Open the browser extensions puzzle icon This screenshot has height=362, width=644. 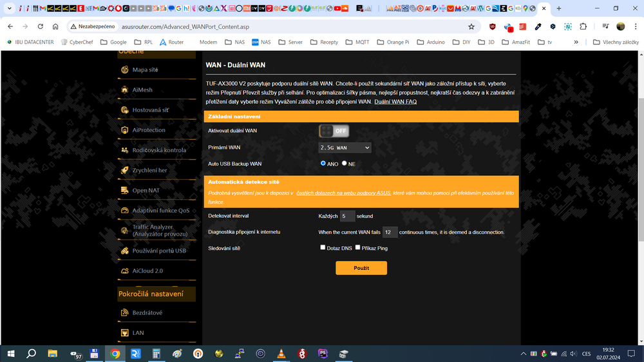583,26
